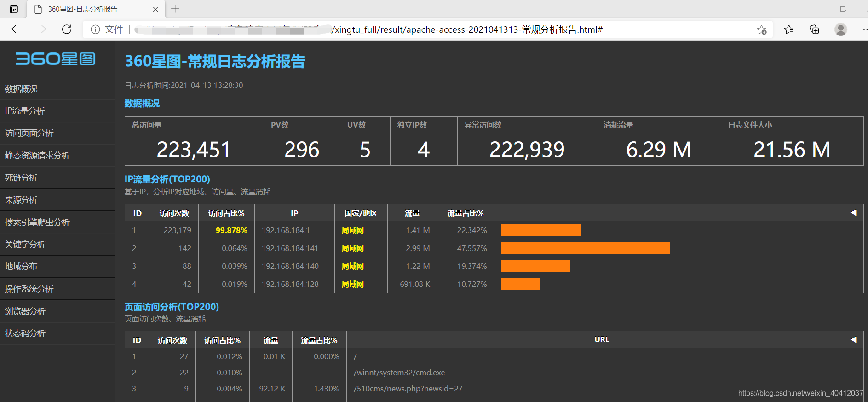Click the 总访问量 value 223,451
Viewport: 868px width, 402px height.
pos(194,150)
